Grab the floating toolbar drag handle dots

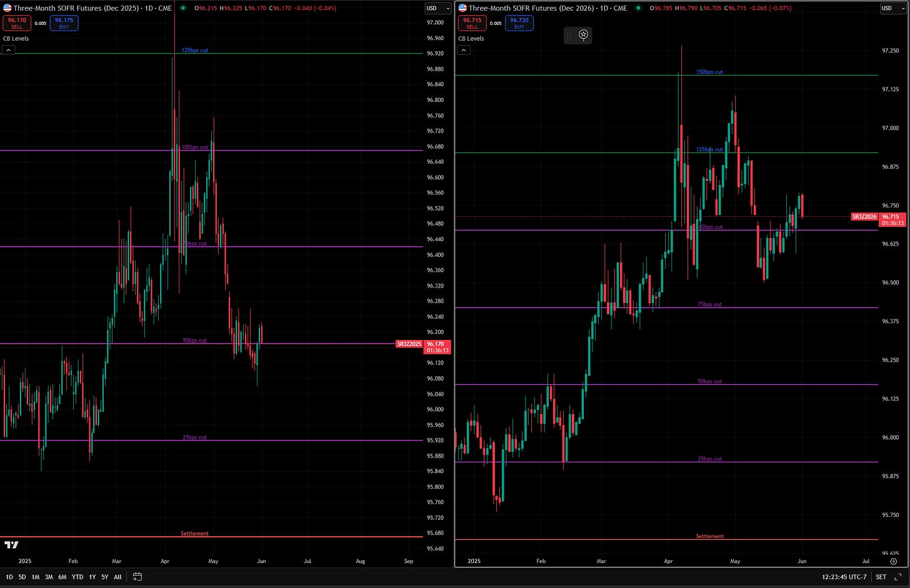[569, 35]
